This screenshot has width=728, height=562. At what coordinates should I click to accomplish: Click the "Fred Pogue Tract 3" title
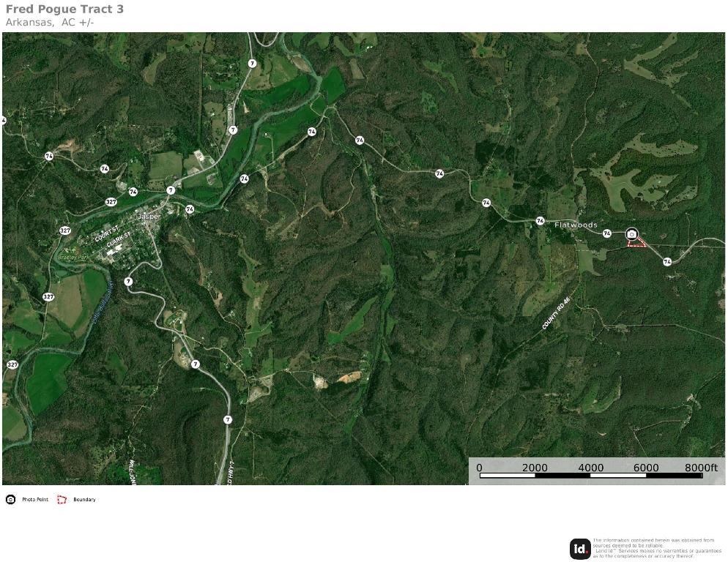[x=64, y=10]
